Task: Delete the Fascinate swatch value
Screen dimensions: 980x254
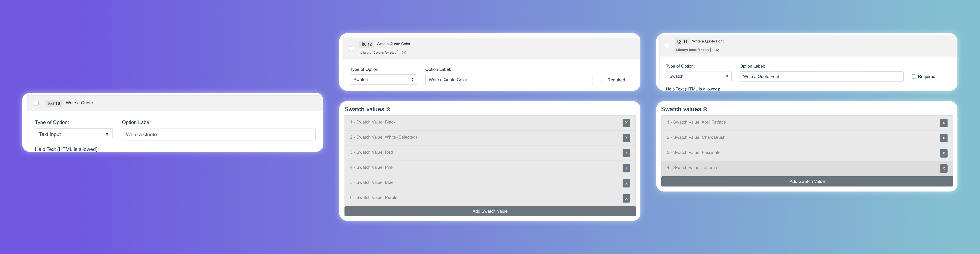Action: click(943, 153)
